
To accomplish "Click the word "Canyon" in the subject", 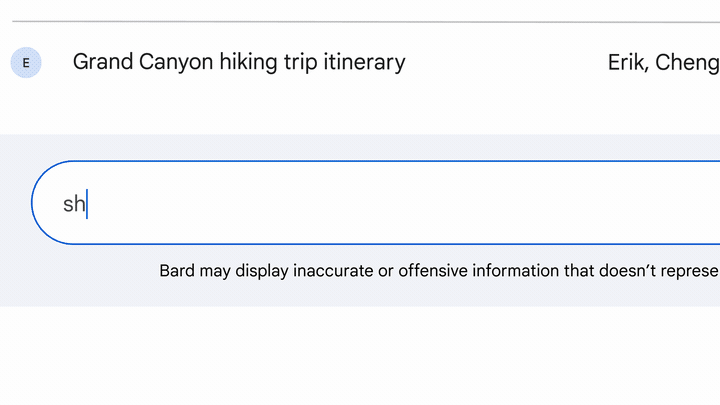I will point(176,63).
